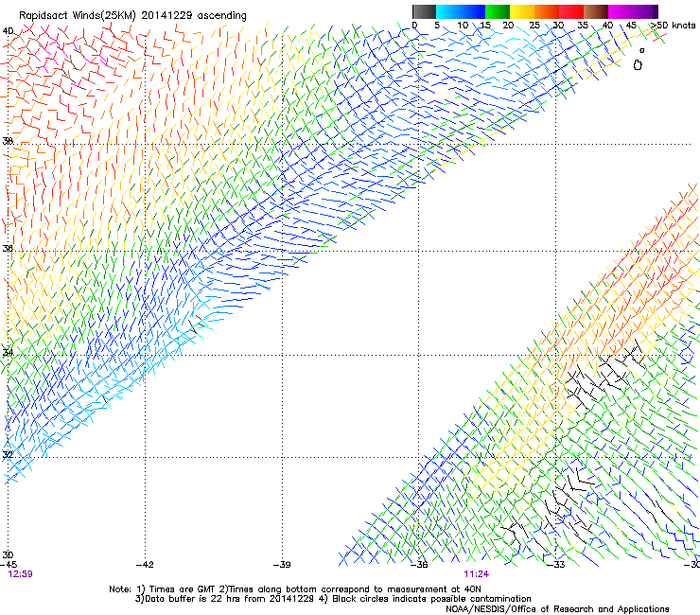Click longitude label -36 on bottom axis
Viewport: 700px width, 615px height.
[419, 565]
